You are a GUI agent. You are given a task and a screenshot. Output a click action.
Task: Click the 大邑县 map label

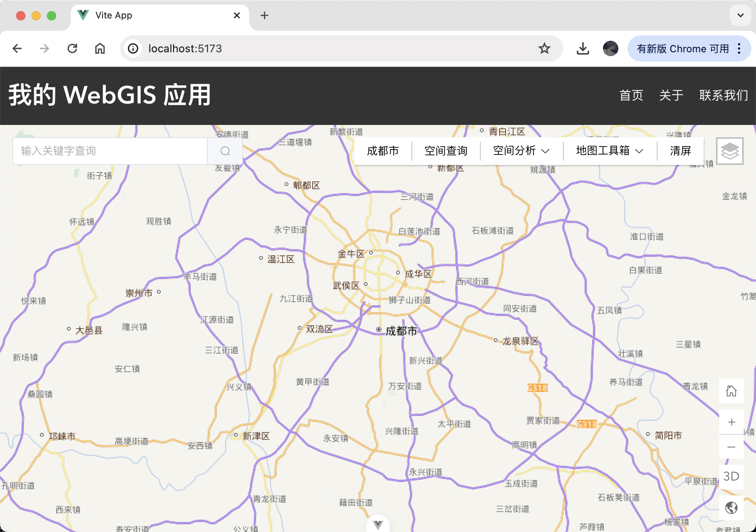pyautogui.click(x=89, y=330)
